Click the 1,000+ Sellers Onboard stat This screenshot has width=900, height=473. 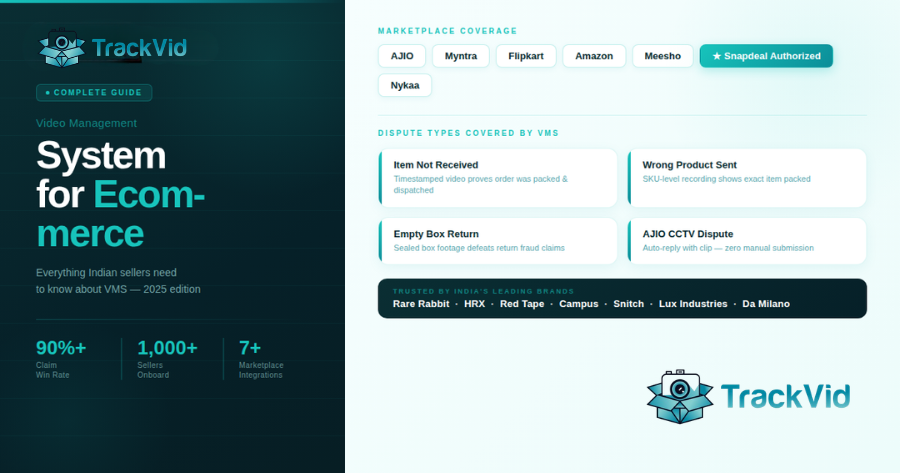pyautogui.click(x=167, y=359)
